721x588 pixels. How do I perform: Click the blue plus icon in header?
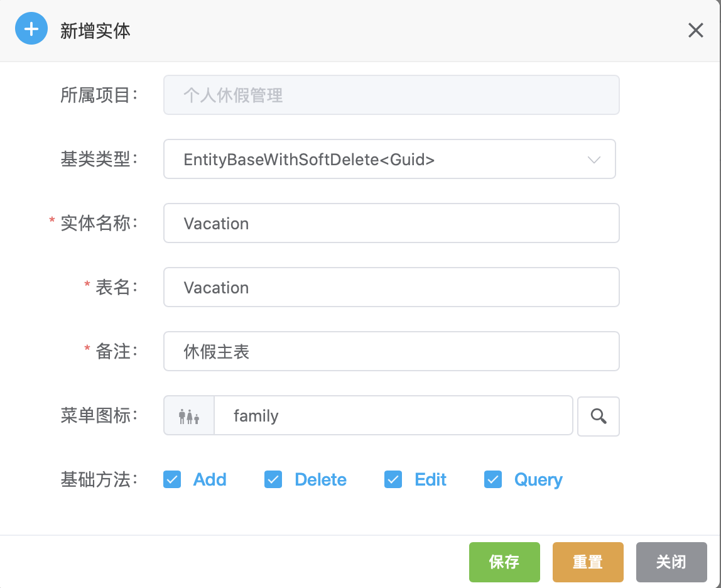point(31,30)
